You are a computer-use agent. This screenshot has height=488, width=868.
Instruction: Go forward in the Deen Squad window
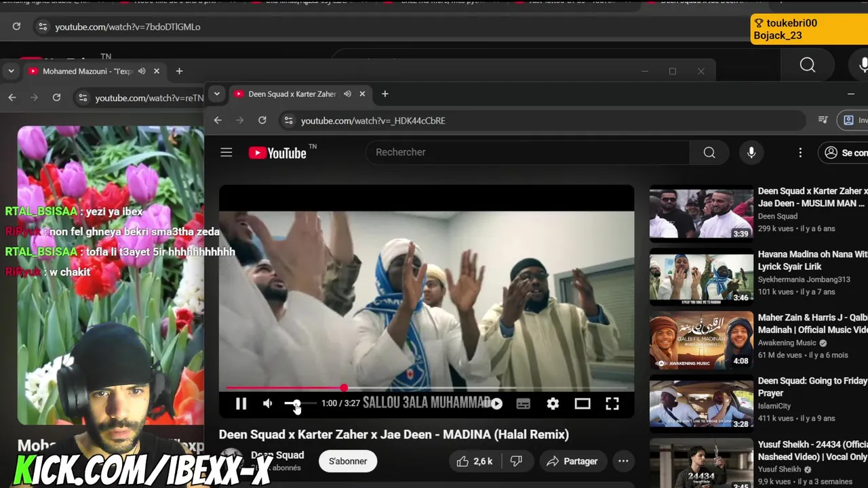tap(239, 121)
